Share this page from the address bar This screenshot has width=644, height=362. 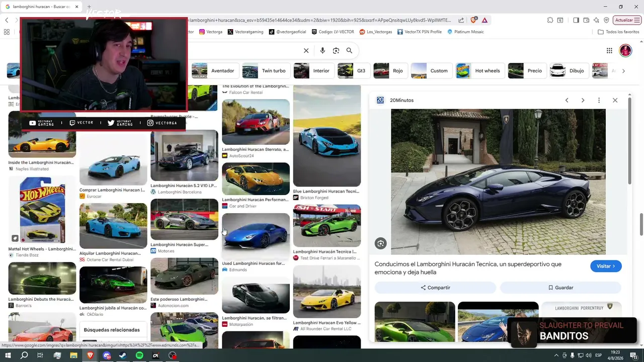[461, 20]
